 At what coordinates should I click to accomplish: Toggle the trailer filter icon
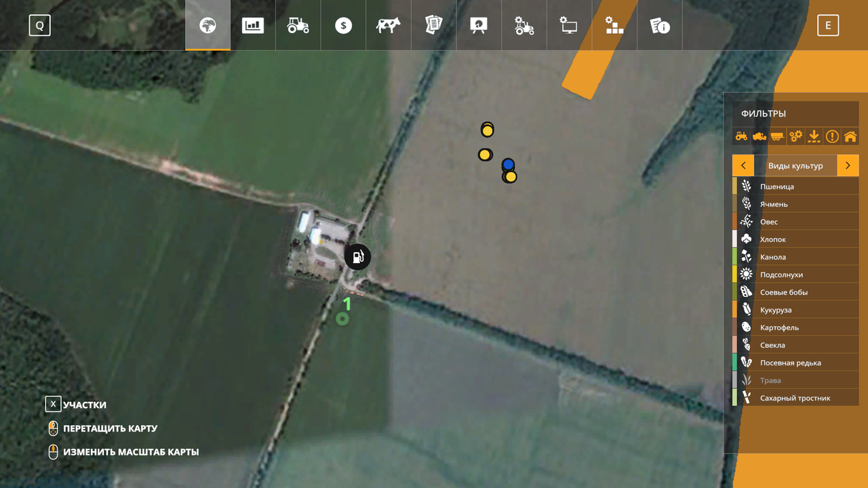click(777, 136)
